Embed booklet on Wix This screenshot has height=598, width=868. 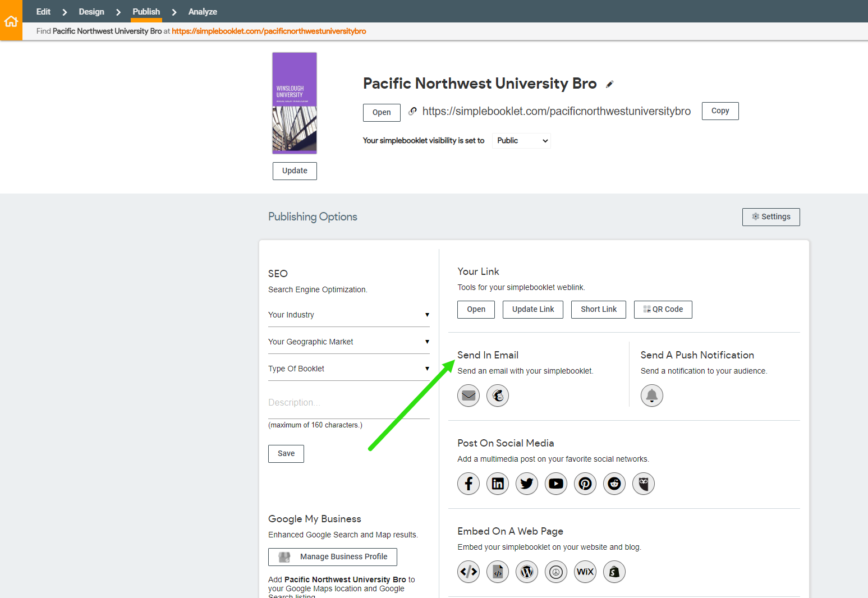pos(585,572)
